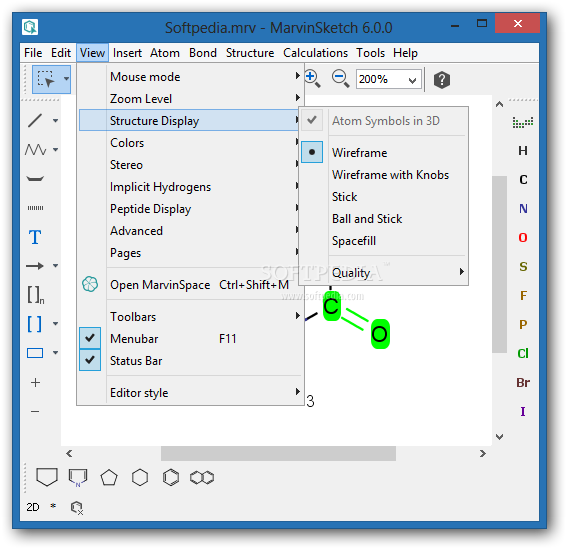Select Chlorine atom button Cl
Image resolution: width=567 pixels, height=549 pixels.
523,353
